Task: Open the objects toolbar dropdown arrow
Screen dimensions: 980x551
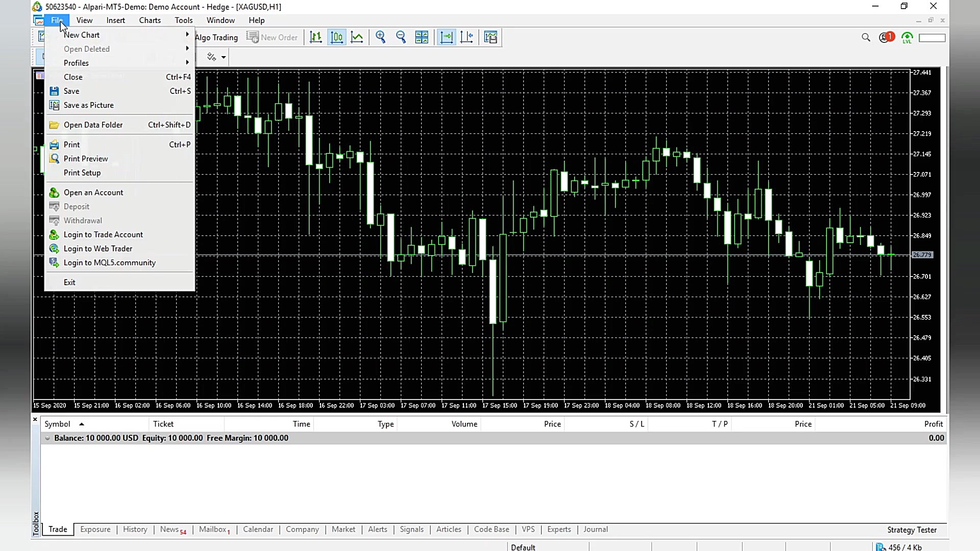Action: pos(224,57)
